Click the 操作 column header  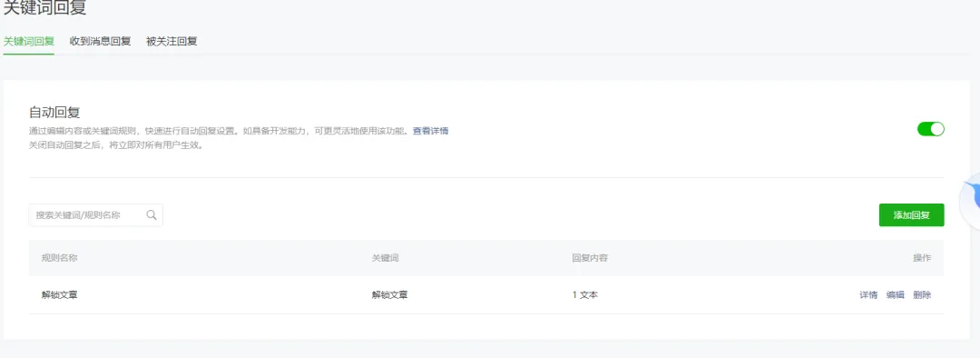pyautogui.click(x=922, y=258)
